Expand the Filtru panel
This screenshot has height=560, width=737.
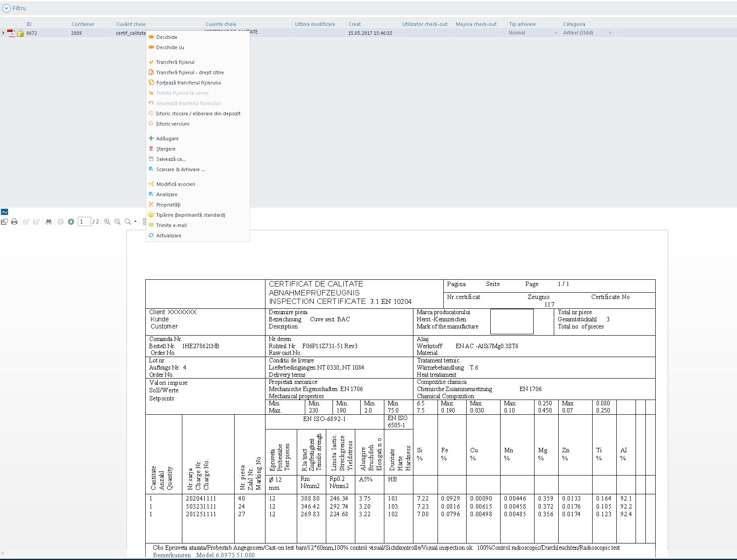click(6, 8)
